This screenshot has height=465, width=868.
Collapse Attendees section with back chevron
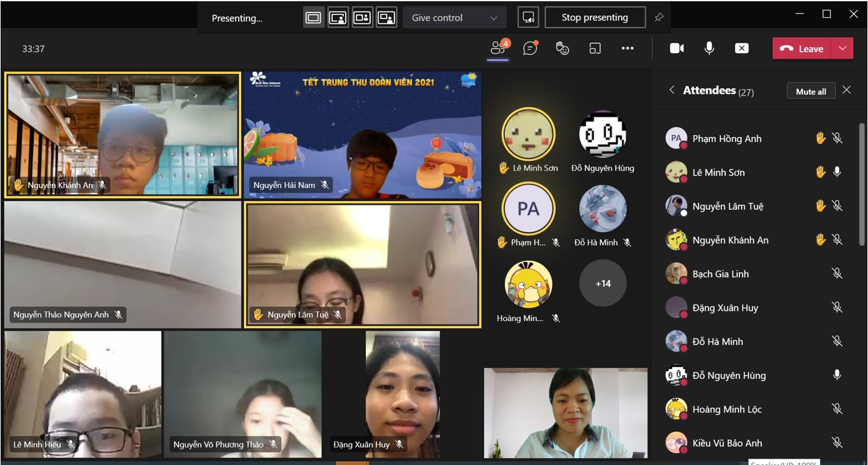[672, 91]
